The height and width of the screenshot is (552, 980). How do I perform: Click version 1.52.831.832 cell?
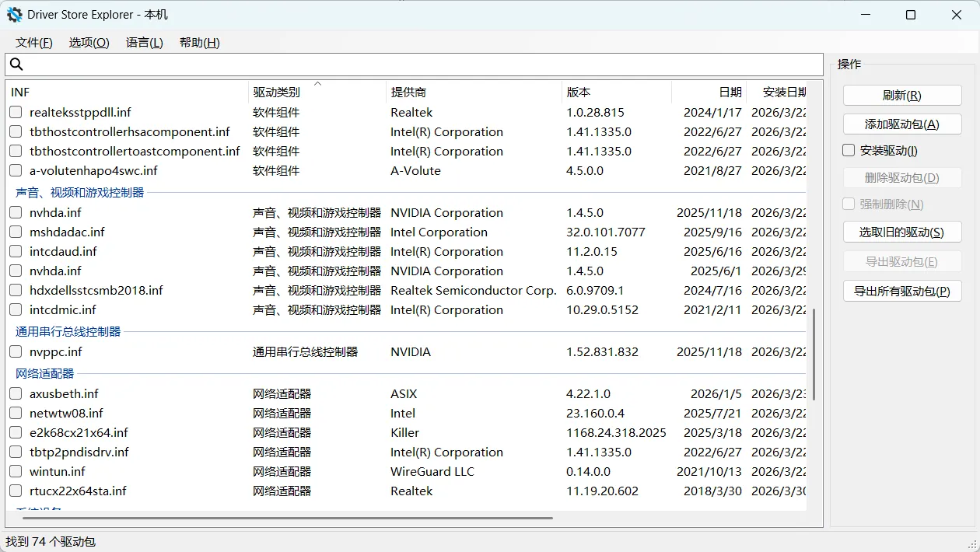click(602, 352)
